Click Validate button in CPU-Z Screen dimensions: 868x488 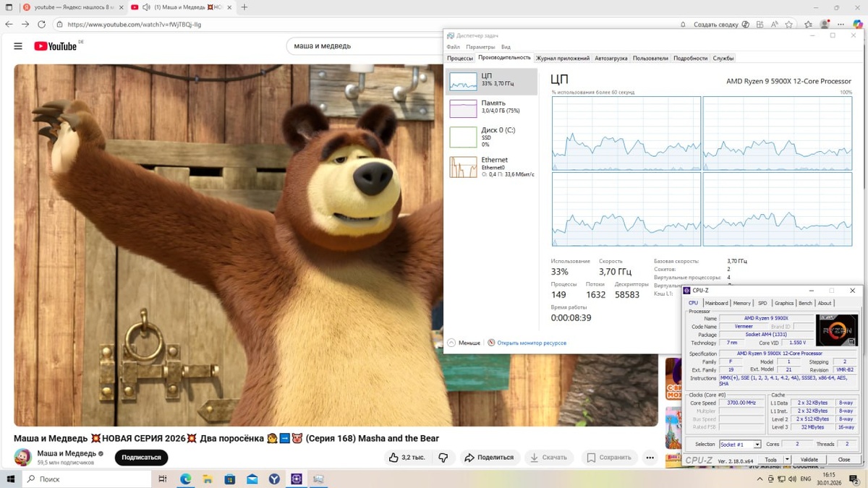point(809,460)
